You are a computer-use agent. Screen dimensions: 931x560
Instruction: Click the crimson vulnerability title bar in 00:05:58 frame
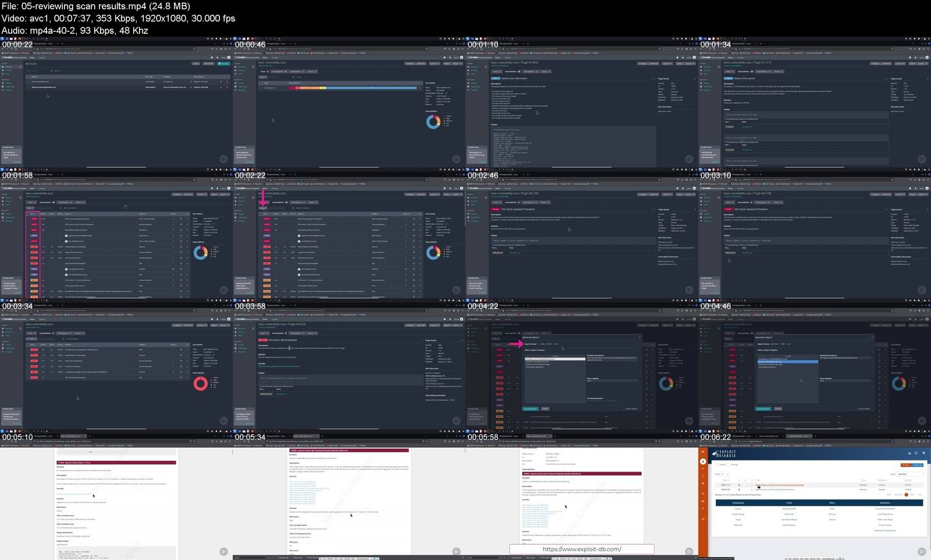[582, 474]
